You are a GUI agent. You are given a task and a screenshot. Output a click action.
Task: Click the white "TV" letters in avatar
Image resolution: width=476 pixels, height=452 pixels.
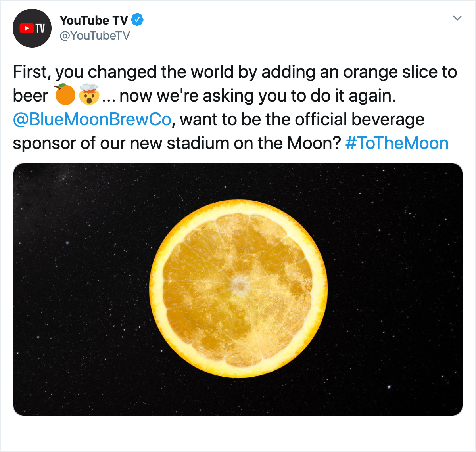tap(40, 28)
